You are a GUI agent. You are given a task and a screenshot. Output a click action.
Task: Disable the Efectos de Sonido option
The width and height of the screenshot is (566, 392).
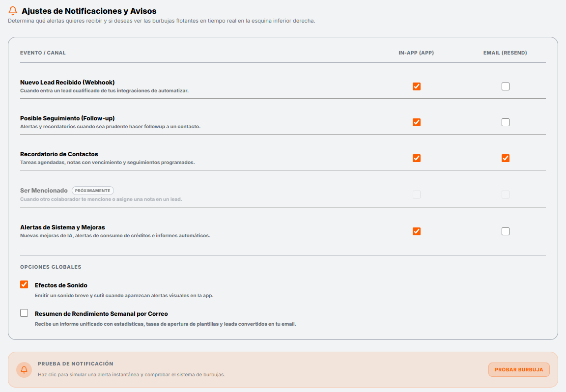(x=24, y=284)
